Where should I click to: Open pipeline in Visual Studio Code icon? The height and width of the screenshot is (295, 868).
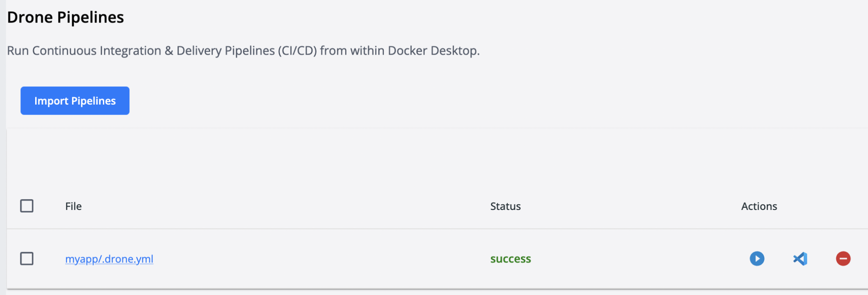point(800,259)
